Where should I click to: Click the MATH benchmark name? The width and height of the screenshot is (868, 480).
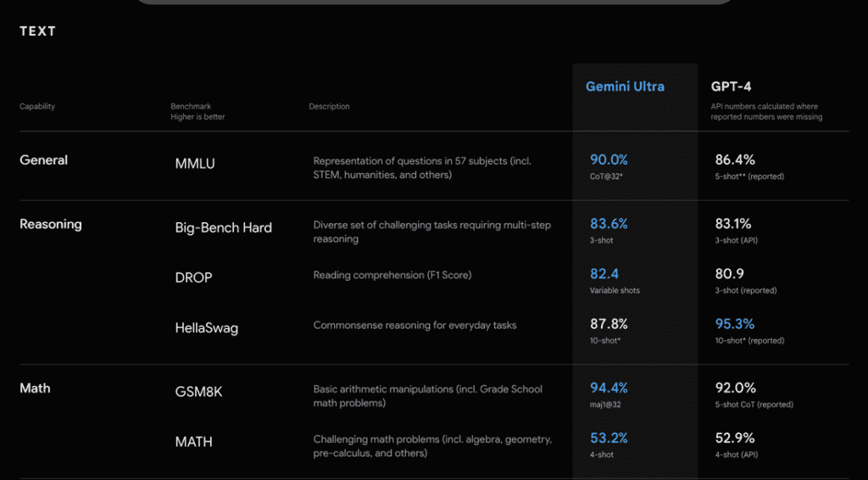(193, 442)
